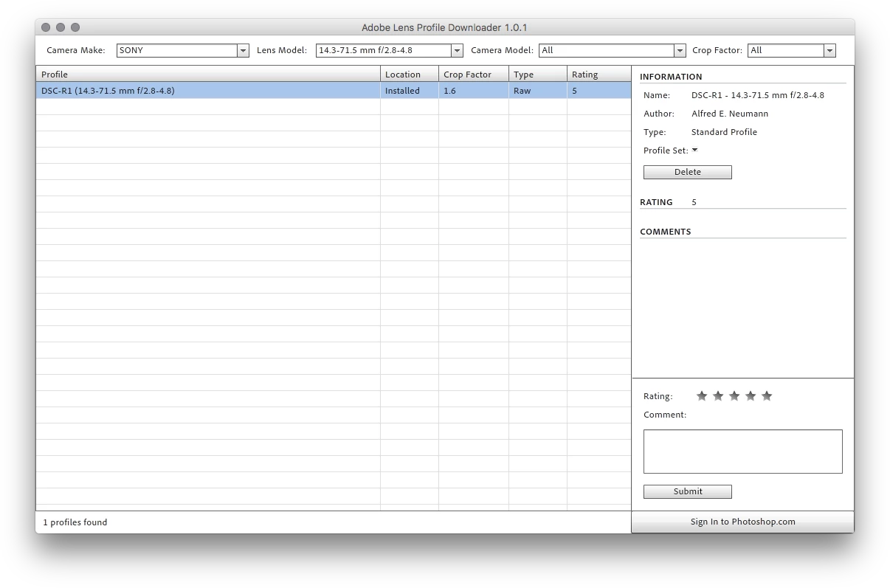Viewport: 890px width, 588px height.
Task: Sort by the Rating column header
Action: click(x=599, y=74)
